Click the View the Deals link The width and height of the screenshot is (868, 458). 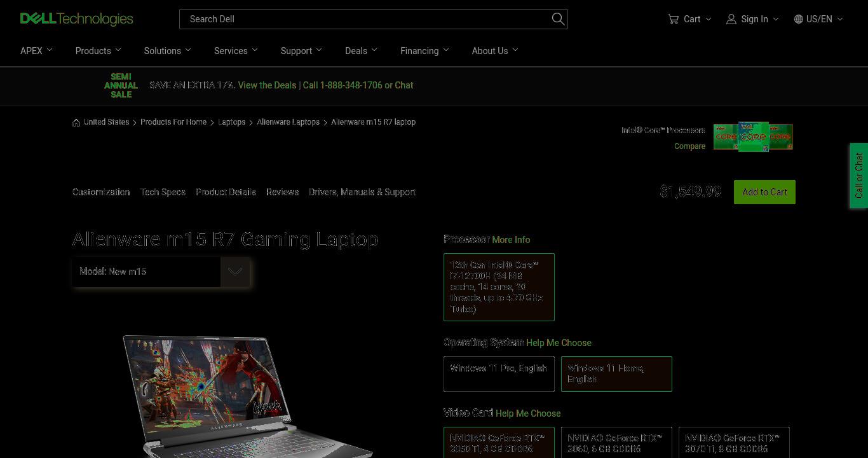[267, 85]
